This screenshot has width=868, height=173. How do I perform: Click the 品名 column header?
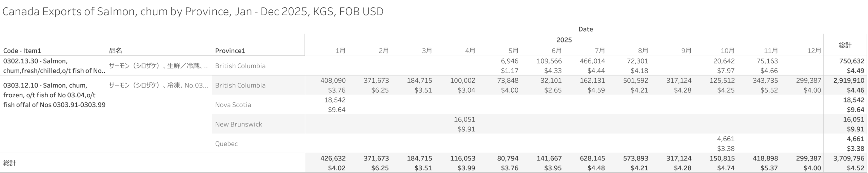coord(115,51)
